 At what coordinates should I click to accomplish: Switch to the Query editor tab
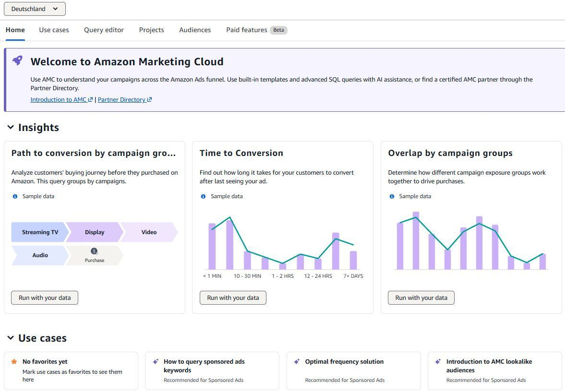104,30
